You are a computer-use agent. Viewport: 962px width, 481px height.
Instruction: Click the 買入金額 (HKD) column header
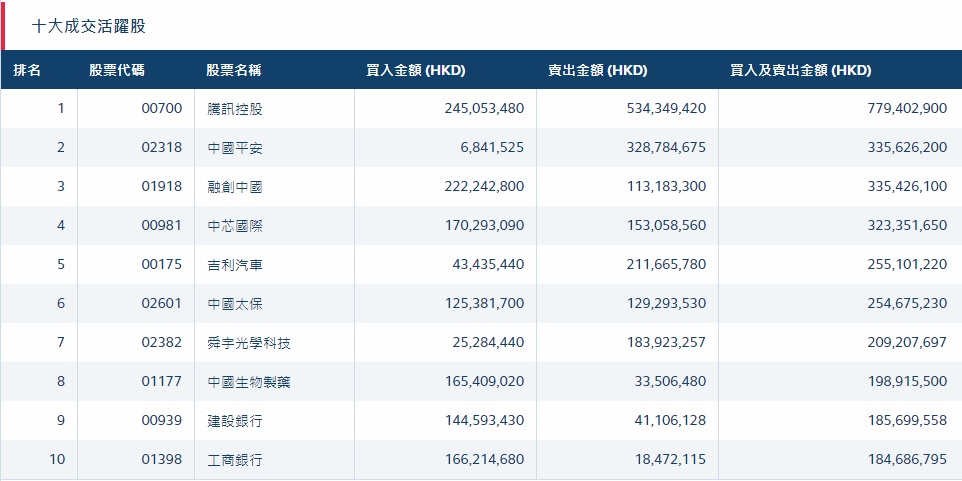click(416, 71)
